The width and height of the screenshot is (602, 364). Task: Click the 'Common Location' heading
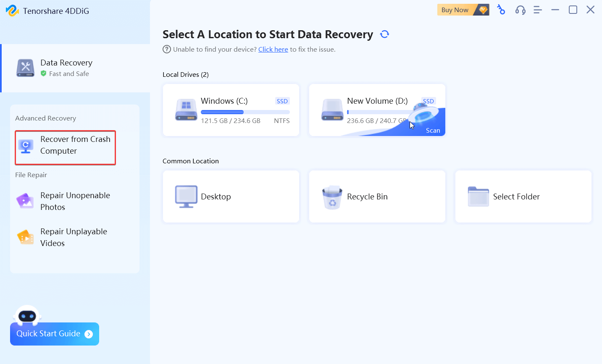tap(191, 161)
